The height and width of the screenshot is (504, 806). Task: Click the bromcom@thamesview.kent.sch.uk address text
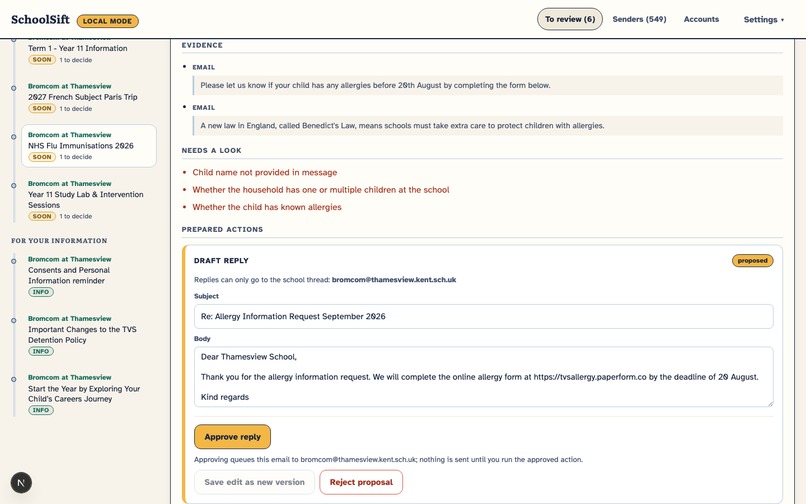coord(394,280)
